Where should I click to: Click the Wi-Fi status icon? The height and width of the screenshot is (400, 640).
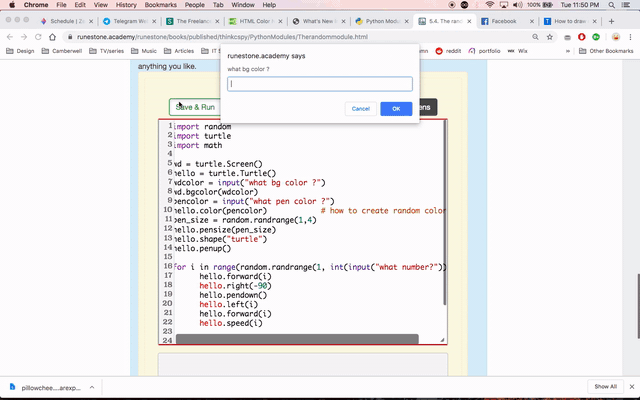click(490, 5)
